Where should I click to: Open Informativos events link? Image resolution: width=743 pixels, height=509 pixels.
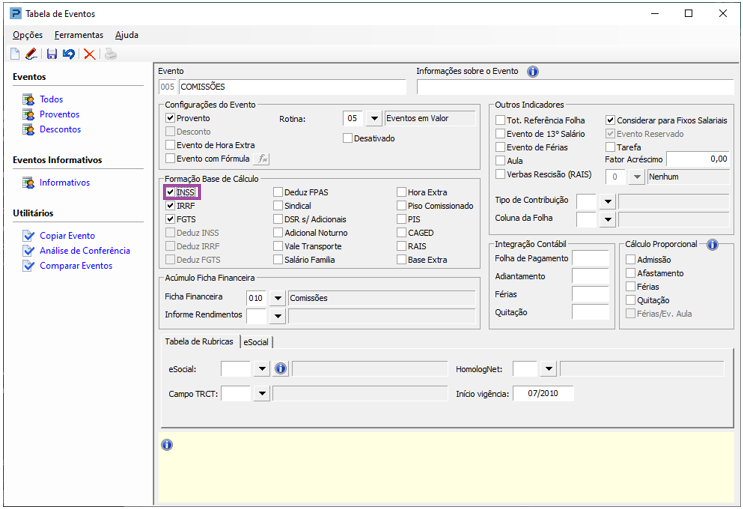(64, 182)
